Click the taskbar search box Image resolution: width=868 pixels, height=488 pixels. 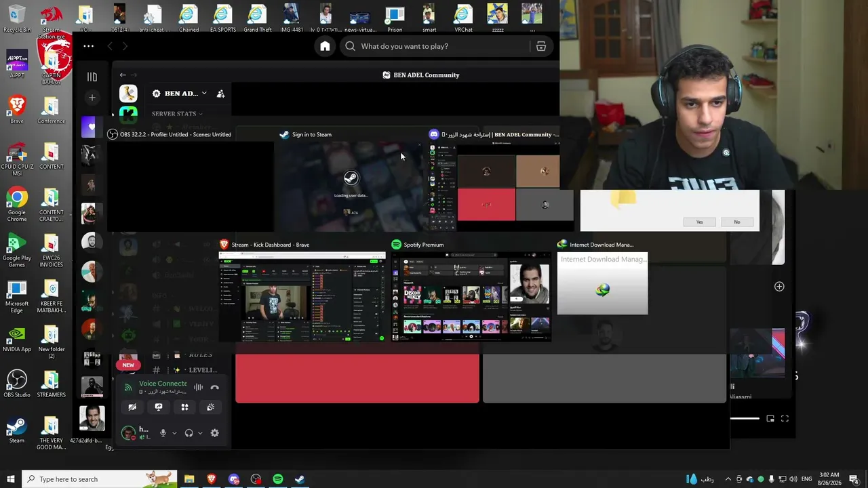point(100,479)
